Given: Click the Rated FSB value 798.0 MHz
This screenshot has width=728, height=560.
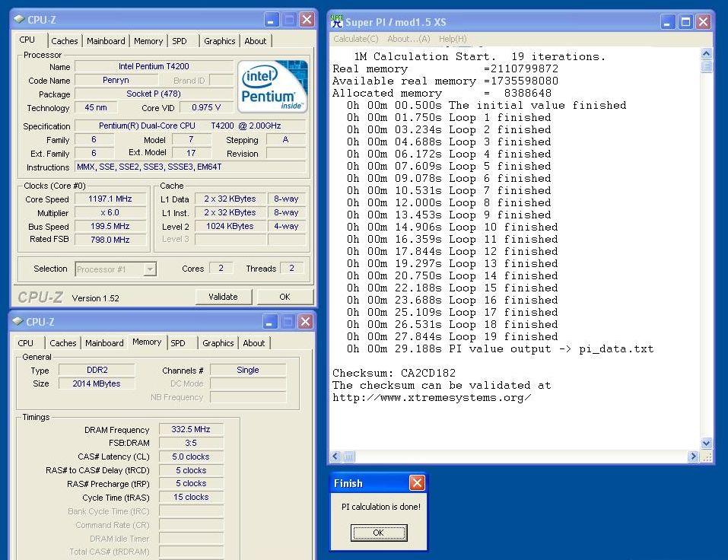Looking at the screenshot, I should [x=110, y=240].
